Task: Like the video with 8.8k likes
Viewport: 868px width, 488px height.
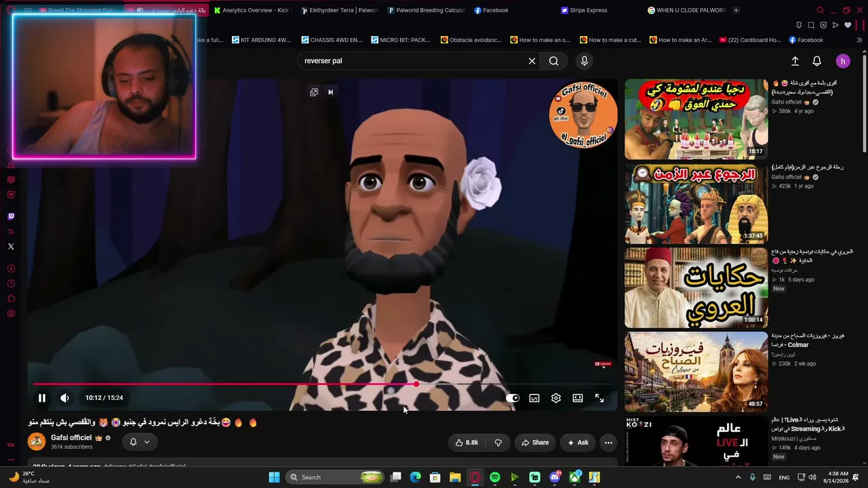Action: (x=467, y=443)
